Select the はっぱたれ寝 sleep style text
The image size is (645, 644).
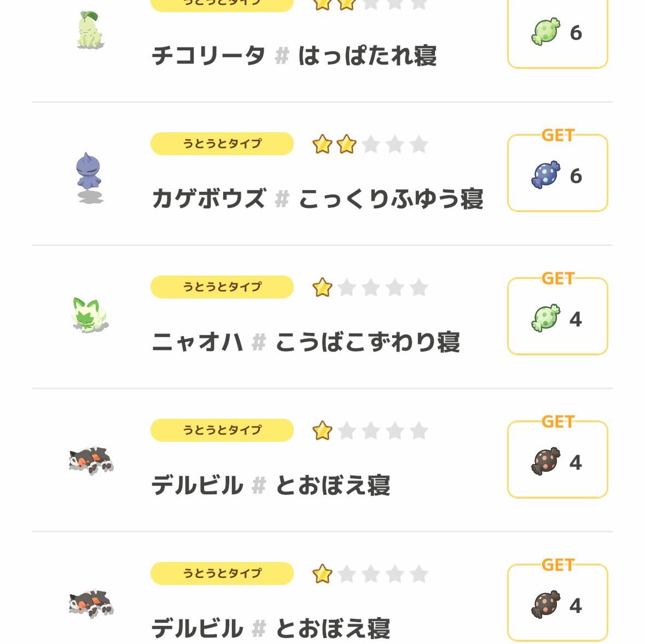367,56
